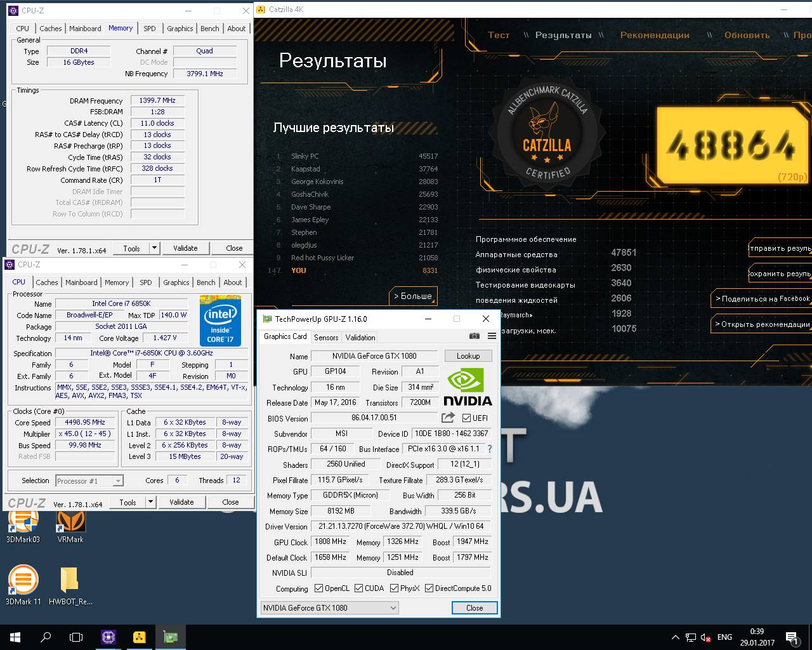Click the Lookup button in GPU-Z
The image size is (812, 650).
(468, 355)
